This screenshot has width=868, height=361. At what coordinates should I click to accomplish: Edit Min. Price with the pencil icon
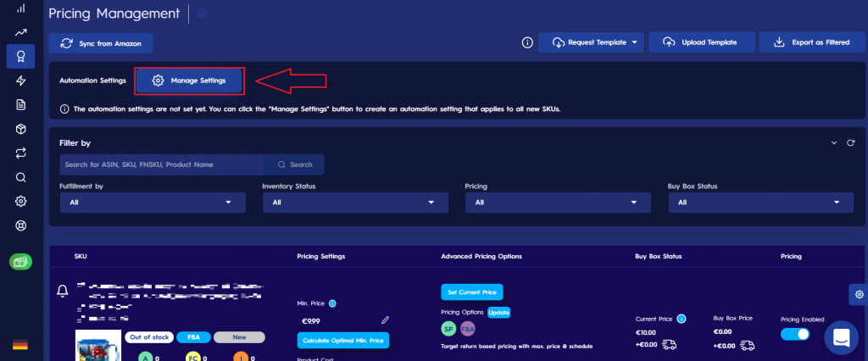point(386,320)
